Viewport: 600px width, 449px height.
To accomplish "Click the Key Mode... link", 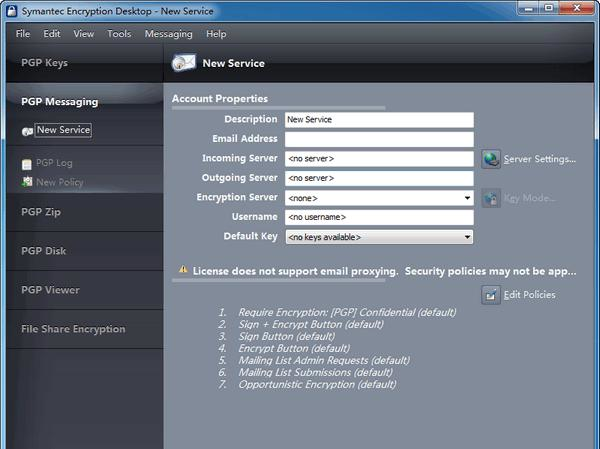I will pyautogui.click(x=529, y=198).
